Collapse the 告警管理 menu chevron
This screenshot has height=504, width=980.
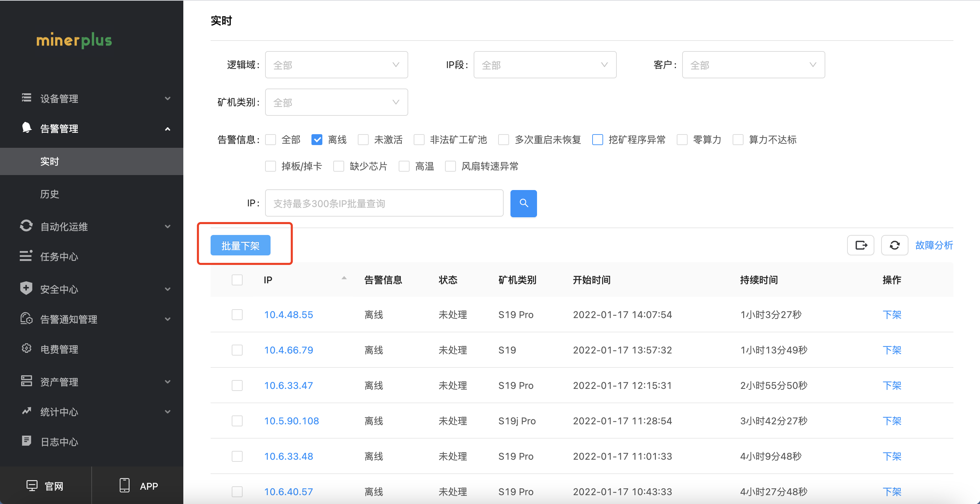click(167, 129)
